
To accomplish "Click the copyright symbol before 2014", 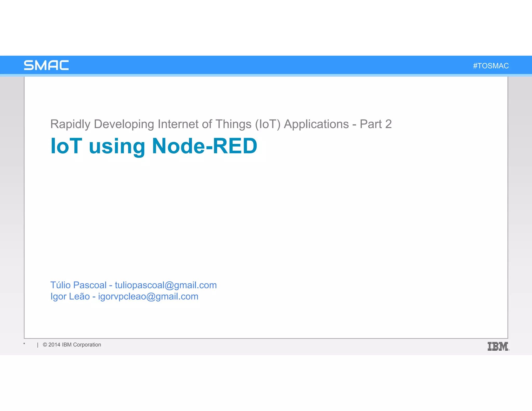I will pos(45,345).
